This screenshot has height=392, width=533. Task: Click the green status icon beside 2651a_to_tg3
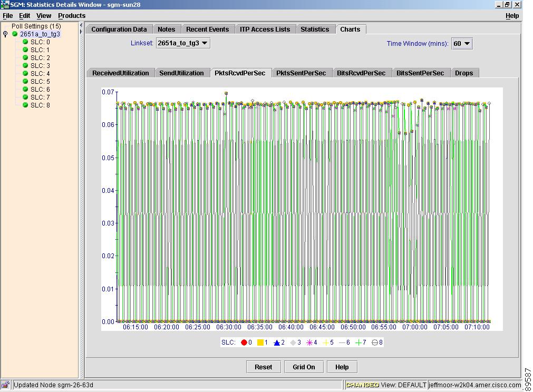pyautogui.click(x=15, y=34)
